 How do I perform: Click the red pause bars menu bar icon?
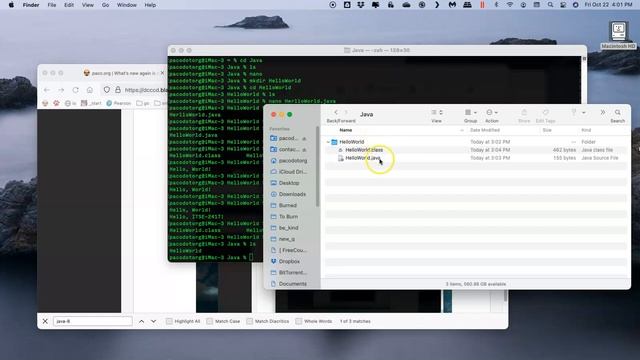click(x=482, y=5)
